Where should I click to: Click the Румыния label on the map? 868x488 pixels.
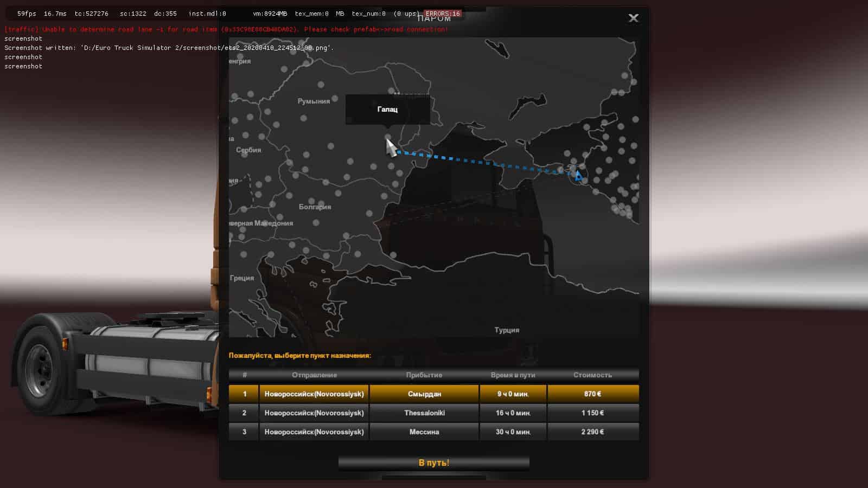click(x=314, y=101)
